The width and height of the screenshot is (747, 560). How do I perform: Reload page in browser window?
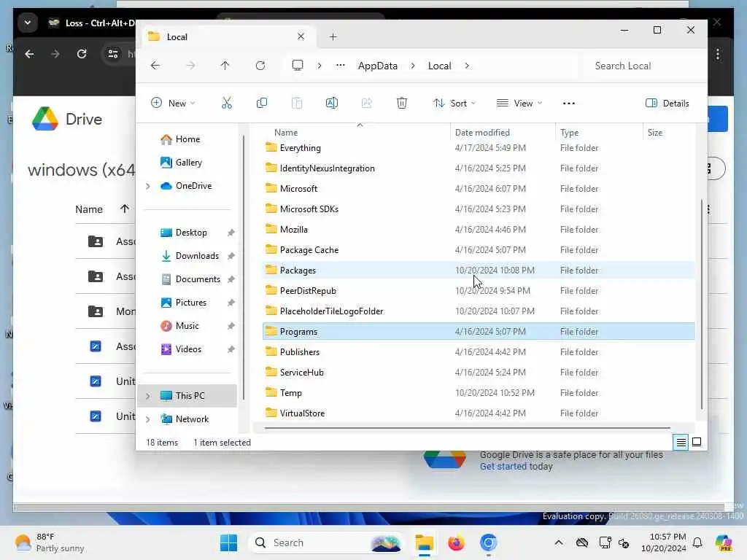coord(82,54)
